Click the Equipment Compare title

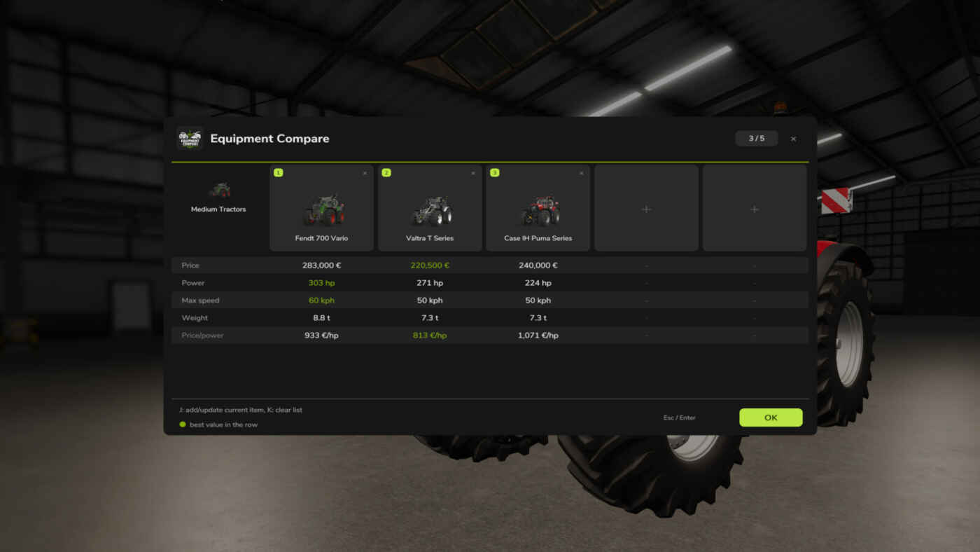pos(269,139)
